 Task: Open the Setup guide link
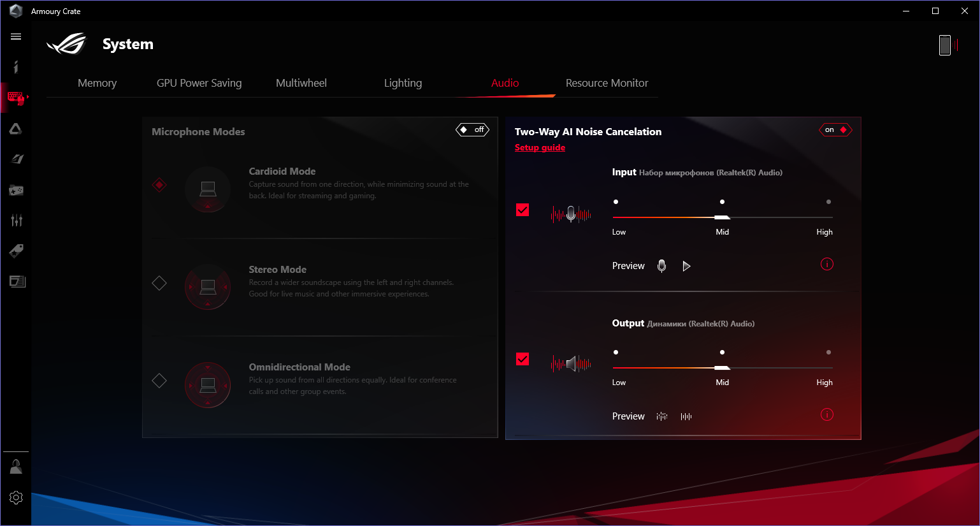(x=540, y=147)
